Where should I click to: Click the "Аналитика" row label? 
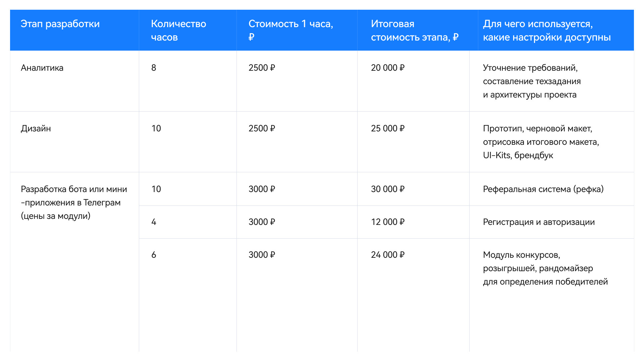tap(42, 68)
